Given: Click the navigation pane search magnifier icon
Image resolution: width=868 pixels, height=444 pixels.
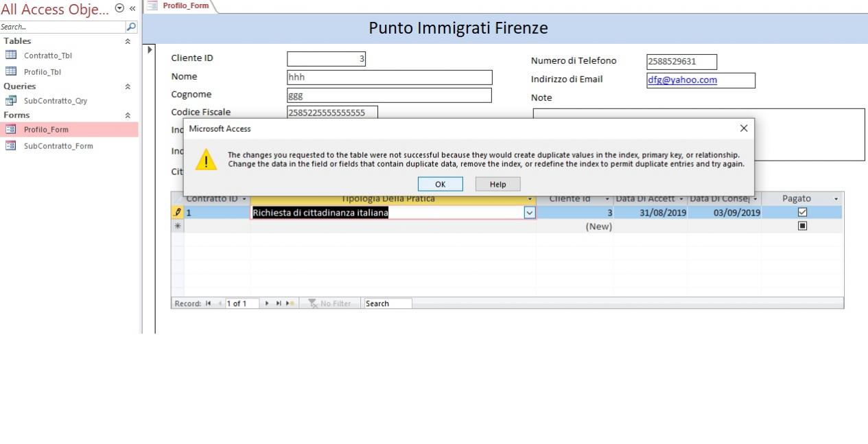Looking at the screenshot, I should point(132,27).
